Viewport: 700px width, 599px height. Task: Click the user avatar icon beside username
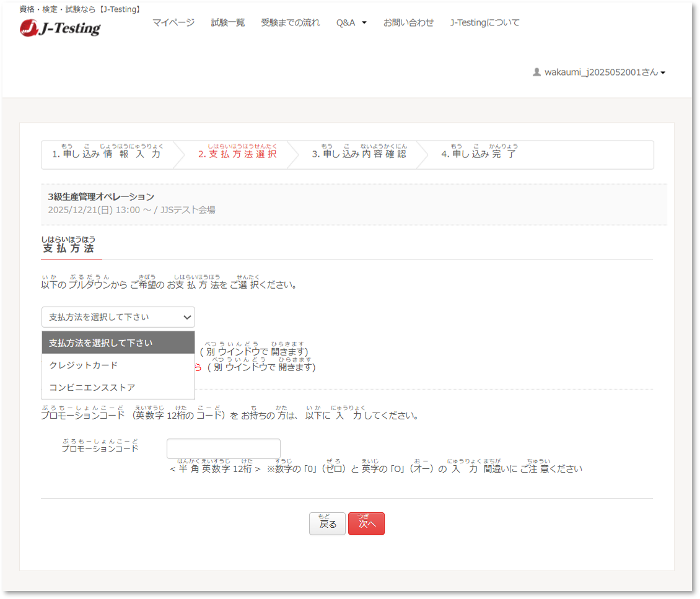[x=536, y=72]
